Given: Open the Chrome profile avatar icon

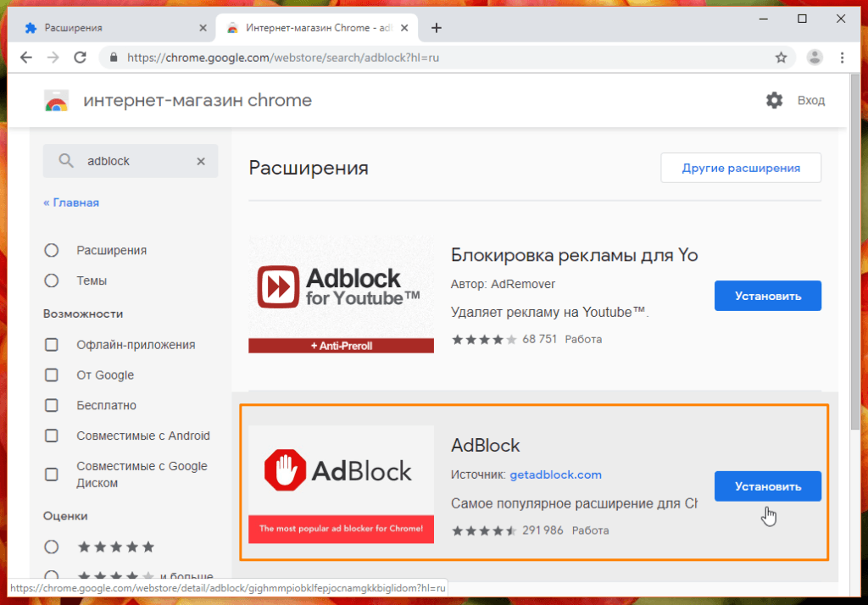Looking at the screenshot, I should (815, 57).
